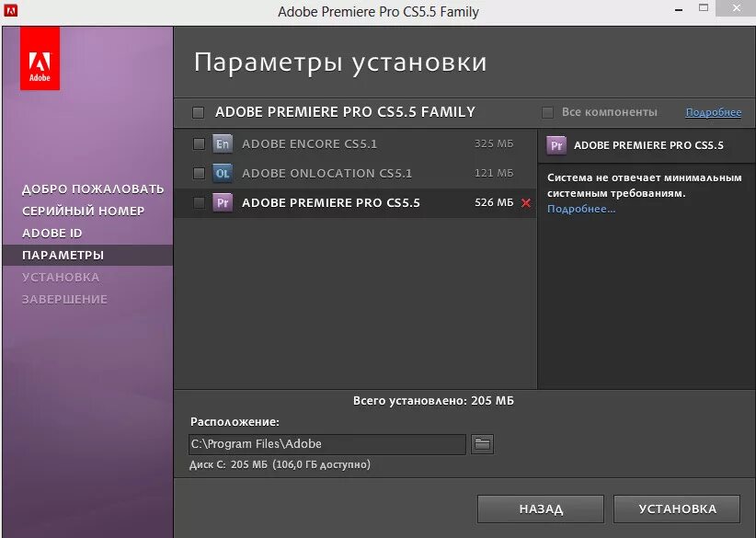Click the 121 МБ size value
756x538 pixels.
click(494, 173)
